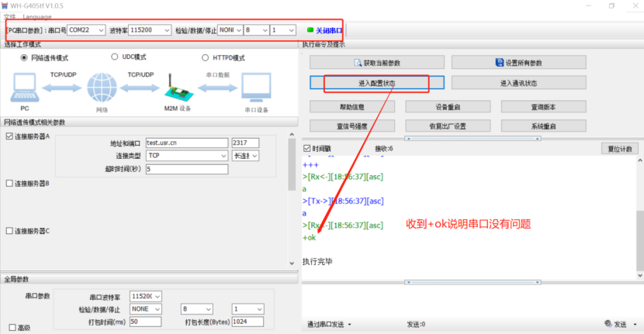Click 获取当前参数 button with document icon

pyautogui.click(x=376, y=63)
